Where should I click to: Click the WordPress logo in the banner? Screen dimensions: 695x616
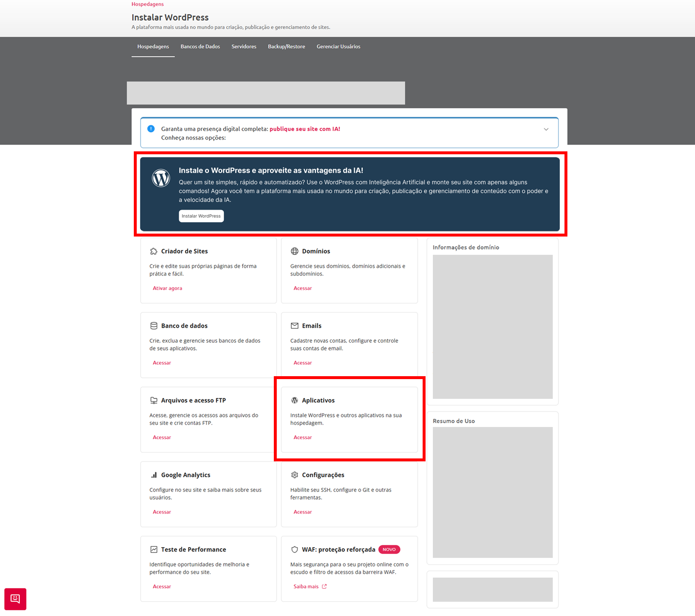(x=161, y=178)
